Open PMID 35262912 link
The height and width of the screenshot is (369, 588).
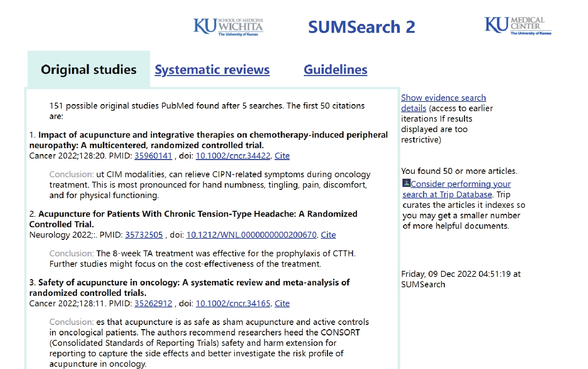pyautogui.click(x=153, y=304)
